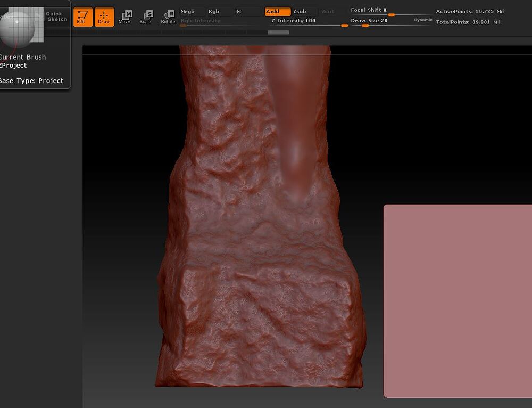Click the ActivePoints 16.785 Mil readout

pyautogui.click(x=470, y=11)
